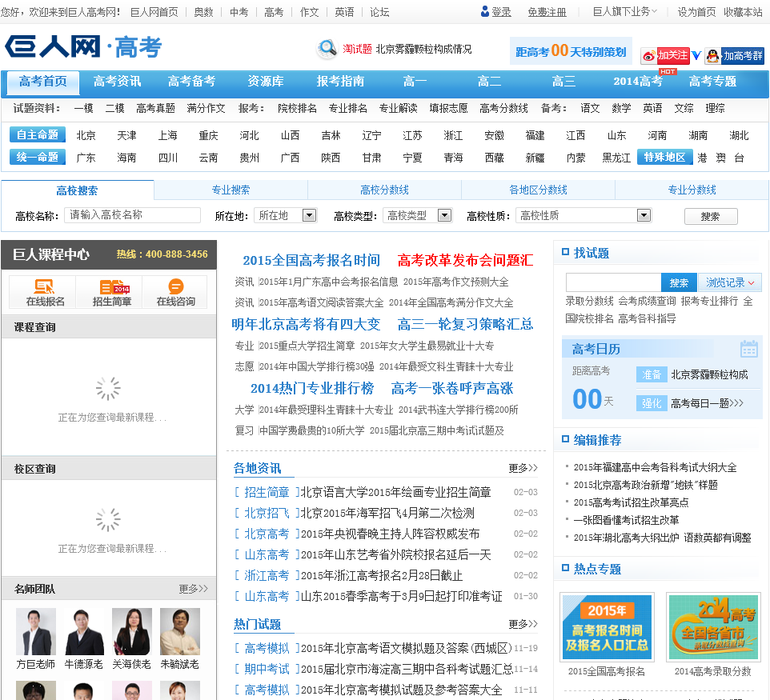The image size is (770, 700).
Task: Open 高考备考 in navigation bar
Action: (191, 82)
